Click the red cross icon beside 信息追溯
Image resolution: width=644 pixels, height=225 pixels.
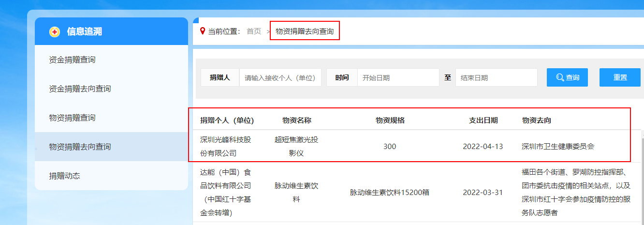click(x=55, y=32)
